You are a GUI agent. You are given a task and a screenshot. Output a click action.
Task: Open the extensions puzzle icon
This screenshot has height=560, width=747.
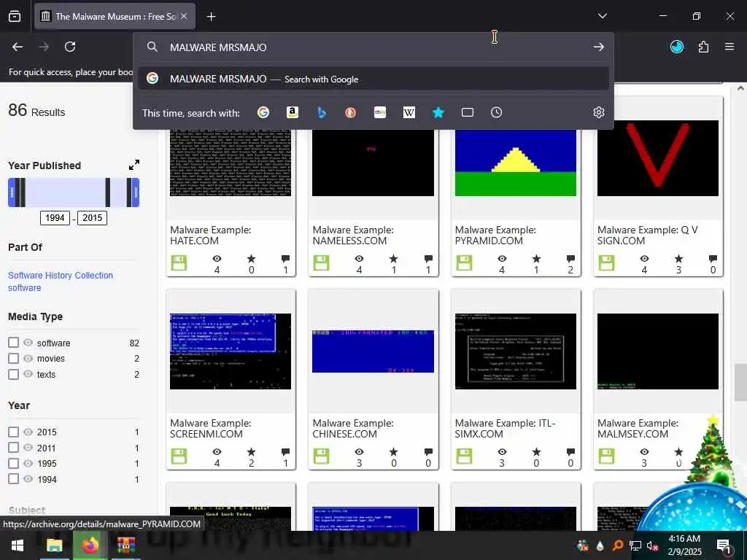tap(703, 47)
